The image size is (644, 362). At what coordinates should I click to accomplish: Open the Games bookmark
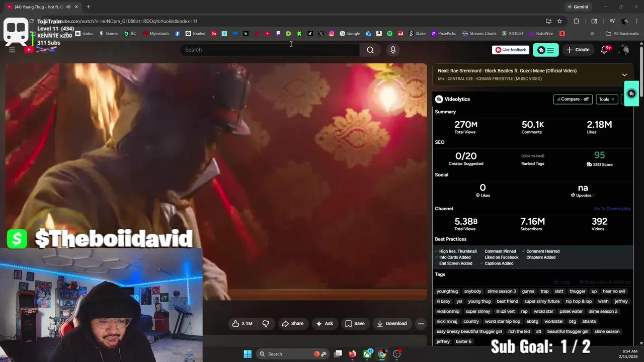pyautogui.click(x=108, y=34)
